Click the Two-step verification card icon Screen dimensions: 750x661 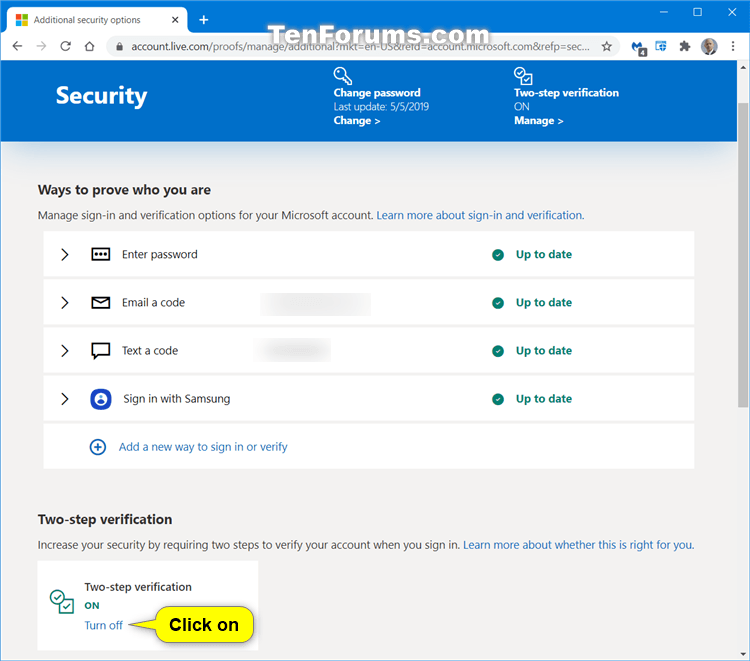click(x=62, y=601)
